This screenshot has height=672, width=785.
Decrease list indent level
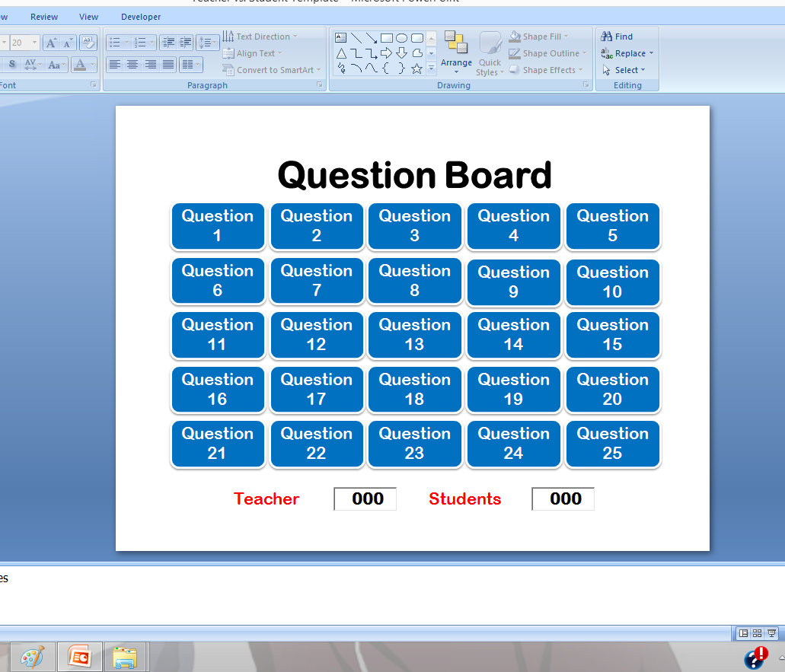169,43
